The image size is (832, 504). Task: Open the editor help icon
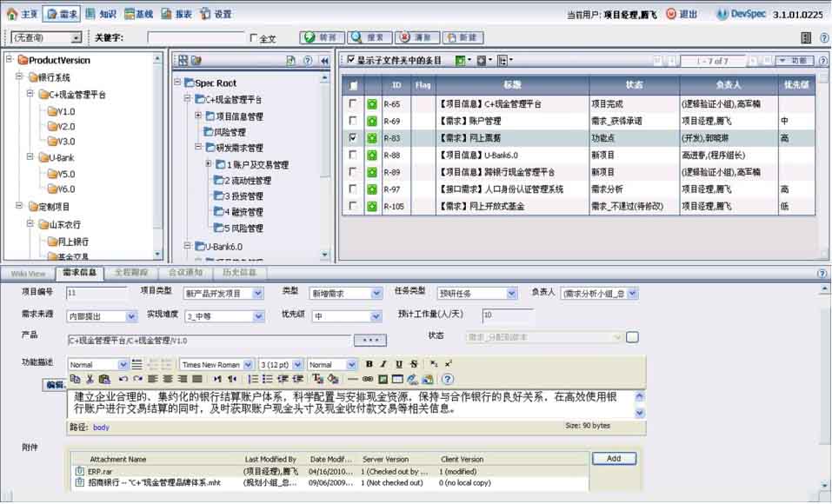(x=448, y=379)
